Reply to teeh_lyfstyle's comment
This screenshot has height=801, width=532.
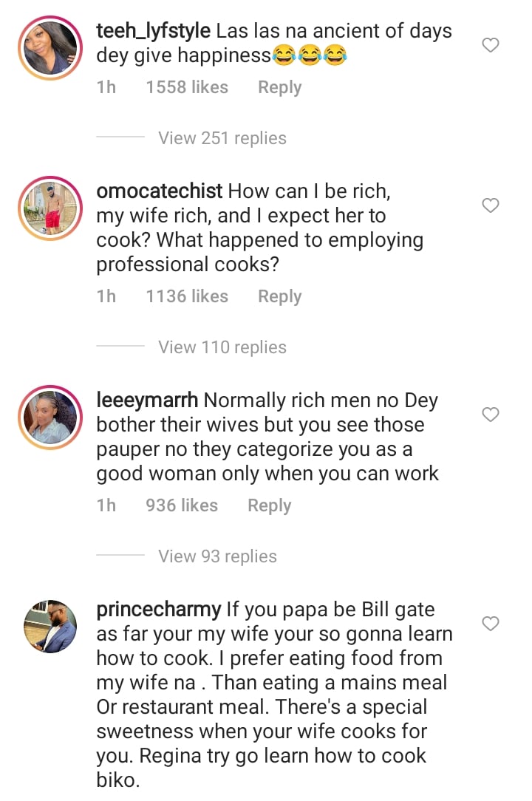[x=279, y=87]
